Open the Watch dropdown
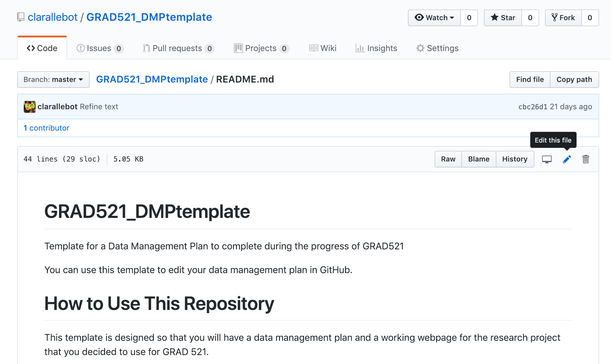The width and height of the screenshot is (611, 364). tap(434, 18)
